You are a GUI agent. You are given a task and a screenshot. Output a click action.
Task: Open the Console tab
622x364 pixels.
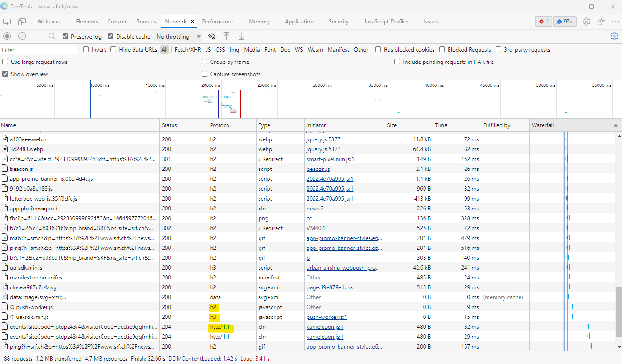118,22
